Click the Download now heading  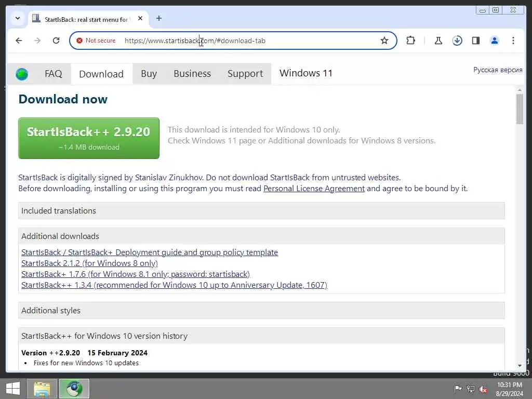click(x=63, y=99)
